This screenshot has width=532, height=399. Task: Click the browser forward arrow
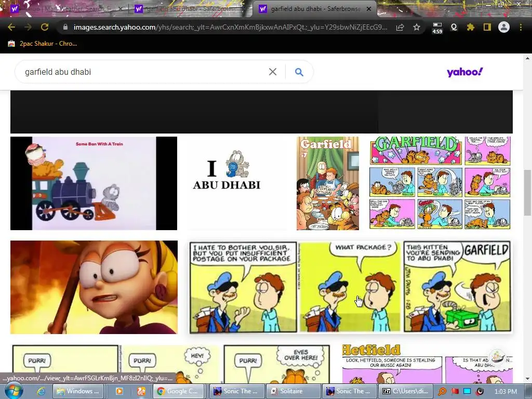[x=28, y=28]
